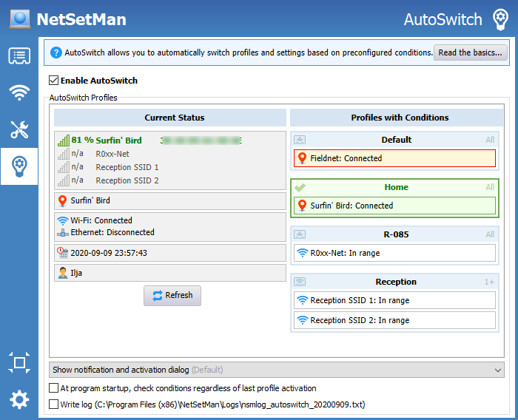Click the R0xx-Net: In range condition

[x=394, y=253]
